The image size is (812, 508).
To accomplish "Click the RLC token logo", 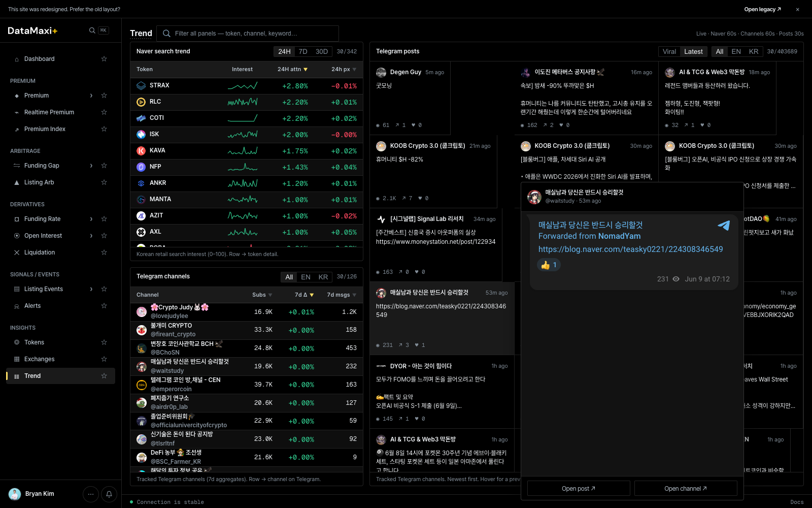I will coord(141,102).
